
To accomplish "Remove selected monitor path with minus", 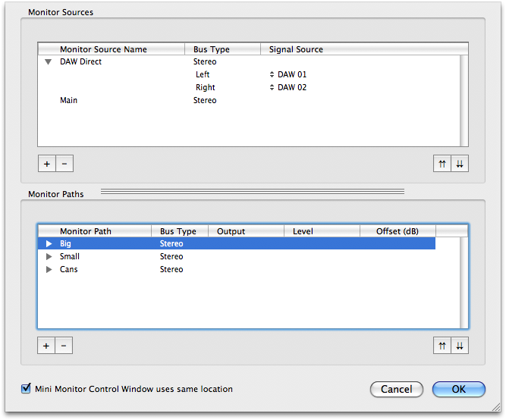I will [x=64, y=346].
